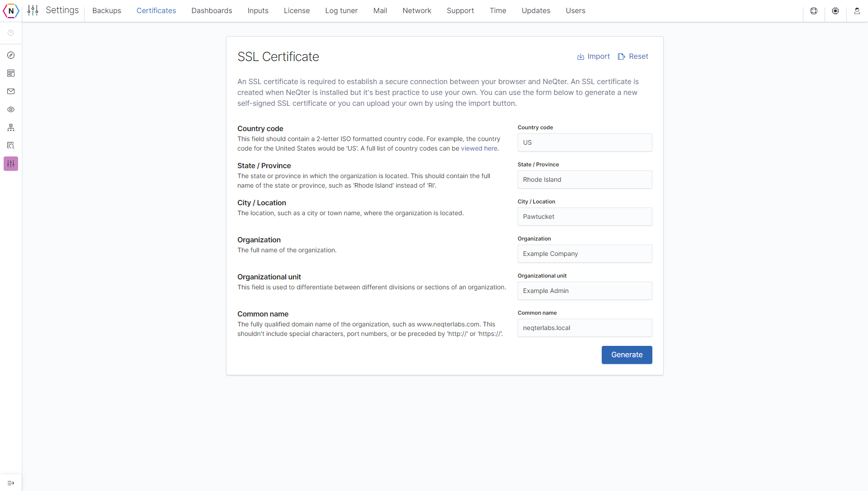Click the Import download icon
Image resolution: width=868 pixels, height=491 pixels.
click(580, 57)
